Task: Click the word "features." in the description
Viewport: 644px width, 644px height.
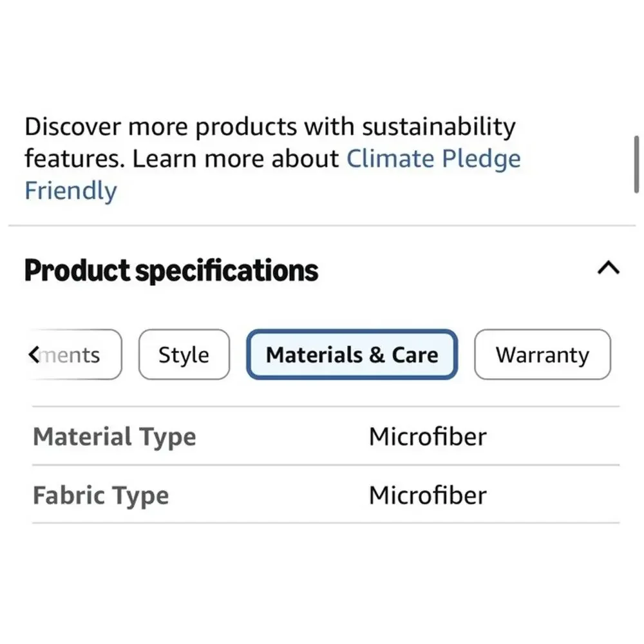Action: tap(75, 158)
